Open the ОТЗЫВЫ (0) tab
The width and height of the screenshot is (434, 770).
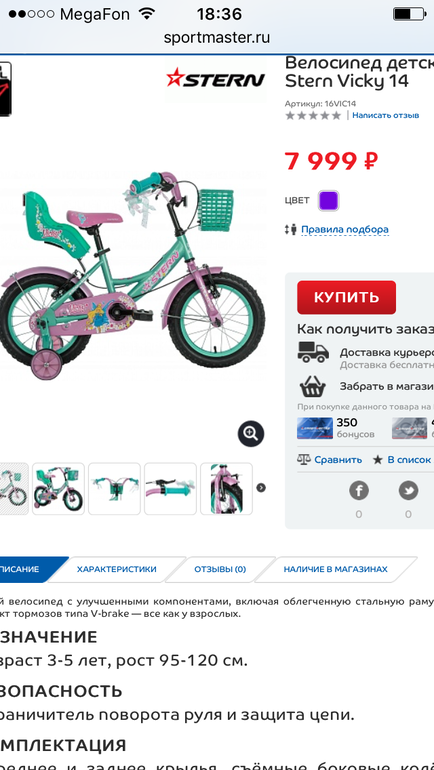(x=220, y=569)
